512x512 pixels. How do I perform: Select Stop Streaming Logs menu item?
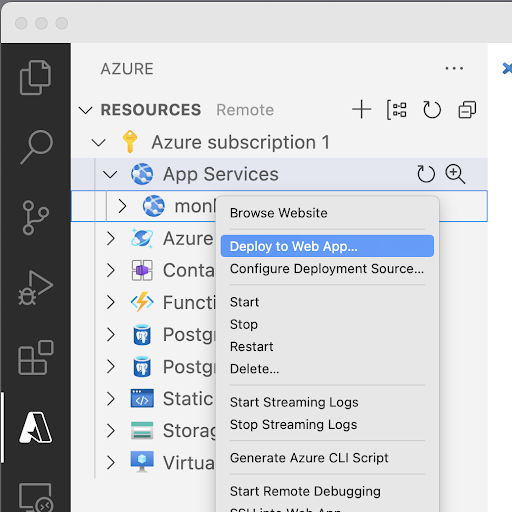(327, 424)
